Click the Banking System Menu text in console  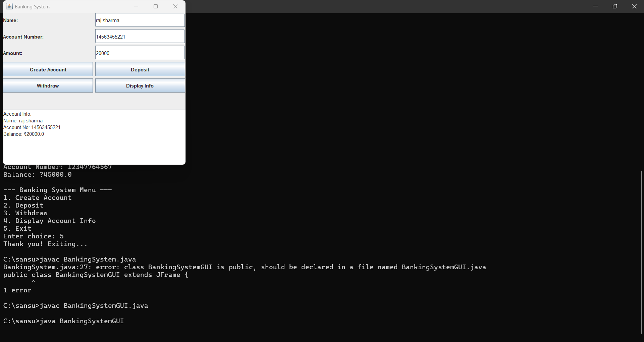[x=57, y=190]
